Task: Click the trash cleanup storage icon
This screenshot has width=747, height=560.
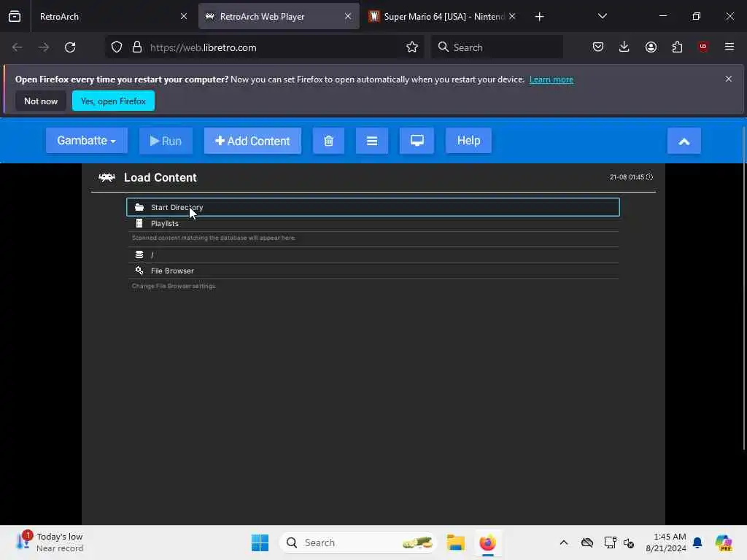Action: [x=328, y=141]
